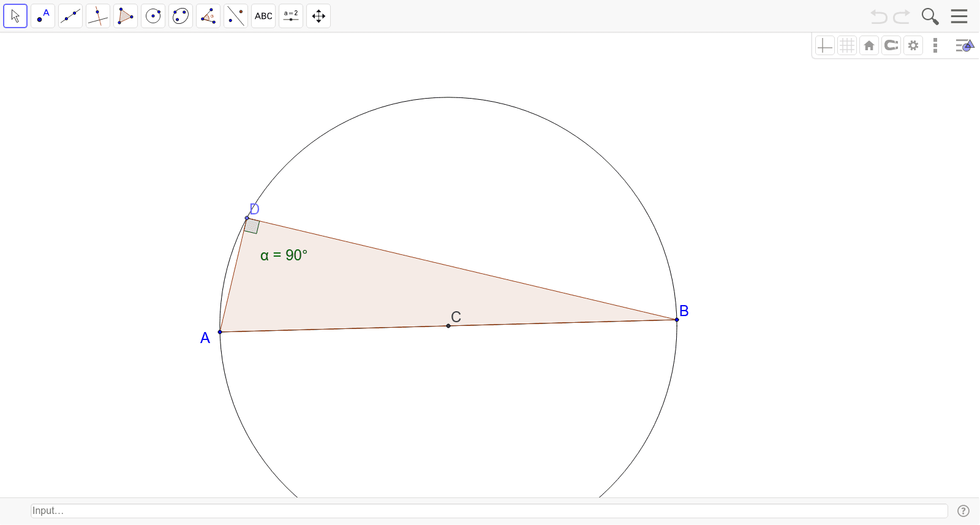Select point A on the circle
The image size is (980, 525).
pos(220,332)
